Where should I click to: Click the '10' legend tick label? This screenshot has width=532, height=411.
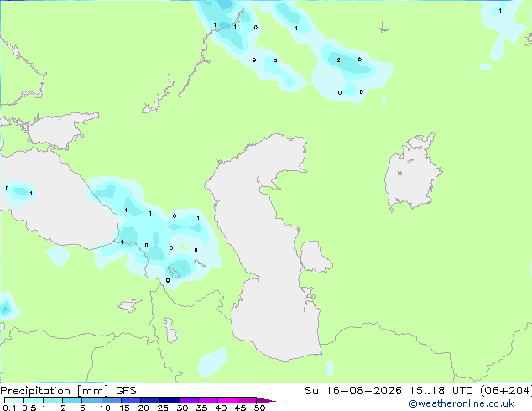[x=105, y=408]
